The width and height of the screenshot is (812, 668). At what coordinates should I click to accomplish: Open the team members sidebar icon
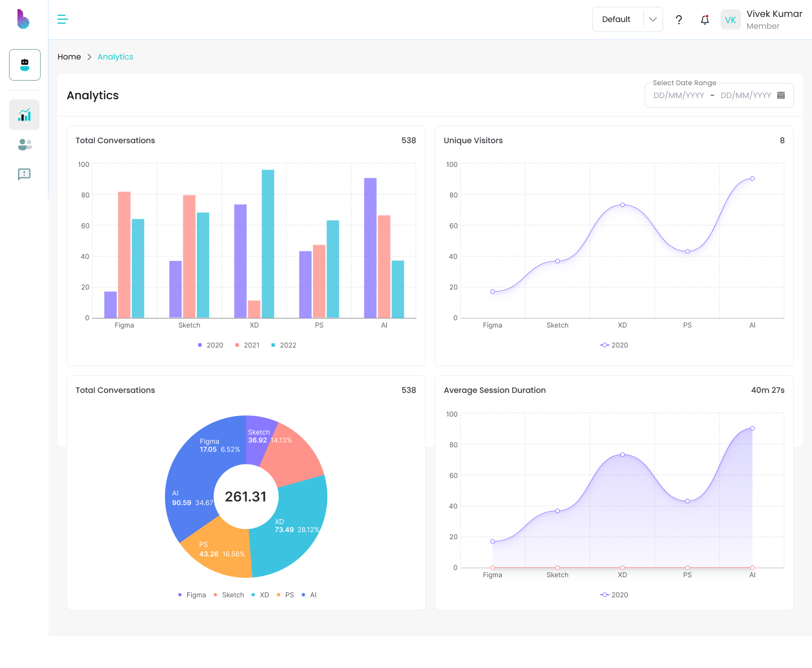pyautogui.click(x=24, y=145)
